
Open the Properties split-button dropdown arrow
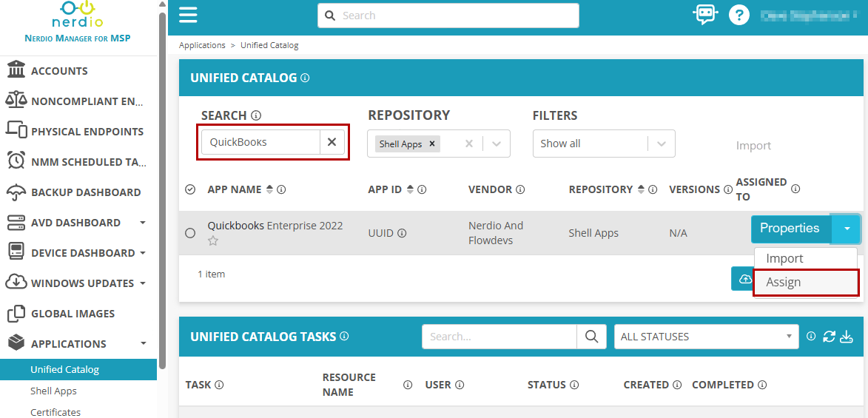point(846,228)
